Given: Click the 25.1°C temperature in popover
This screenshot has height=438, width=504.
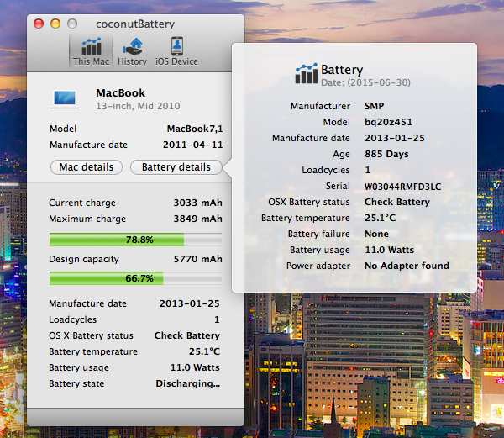Looking at the screenshot, I should click(380, 218).
